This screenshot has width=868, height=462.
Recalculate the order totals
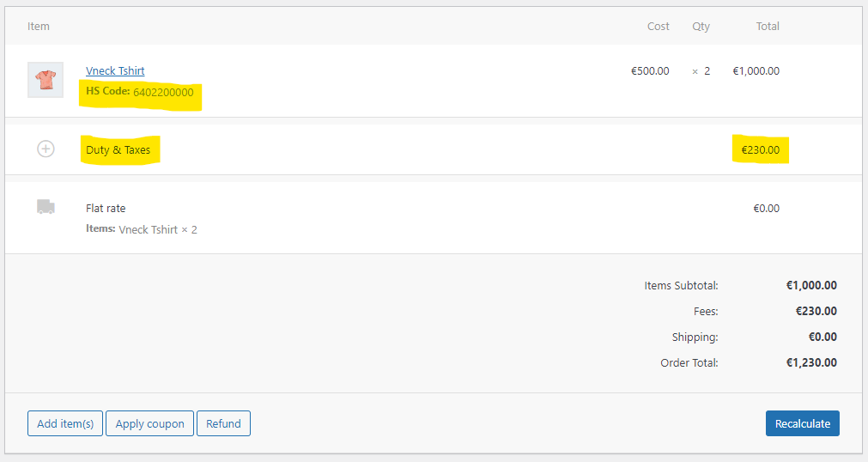[x=803, y=423]
